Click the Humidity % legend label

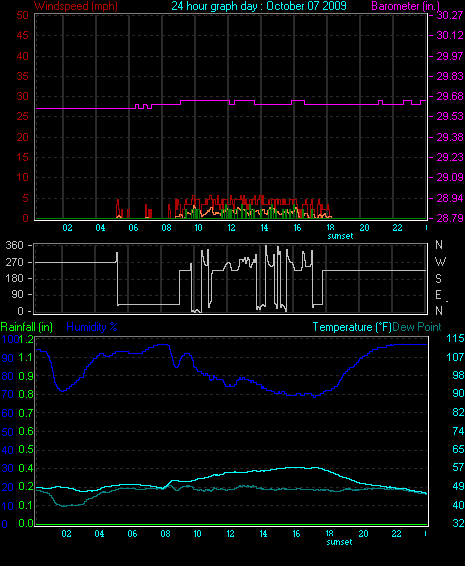point(92,327)
